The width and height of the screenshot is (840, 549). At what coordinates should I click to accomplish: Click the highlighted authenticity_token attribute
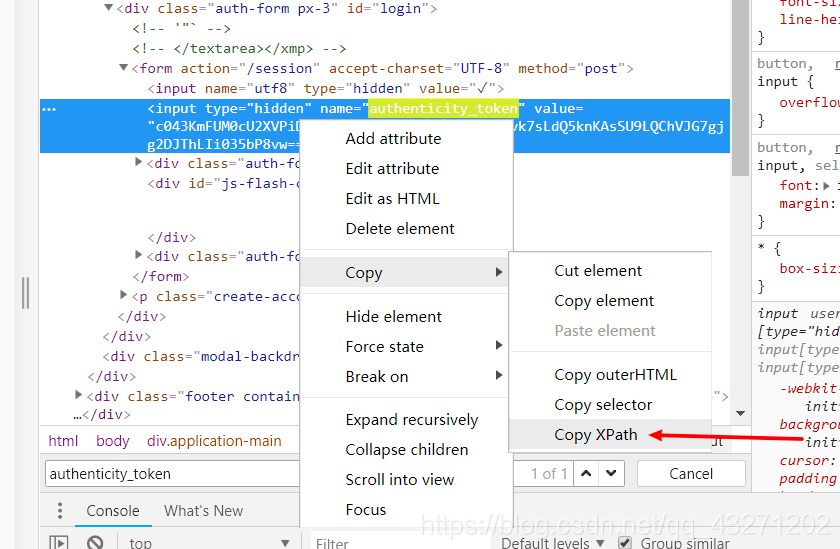pos(443,109)
